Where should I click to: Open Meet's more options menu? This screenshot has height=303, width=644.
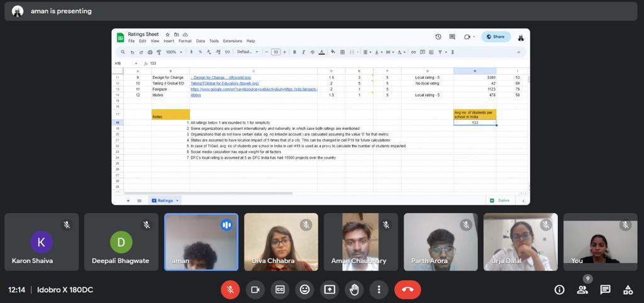coord(379,290)
